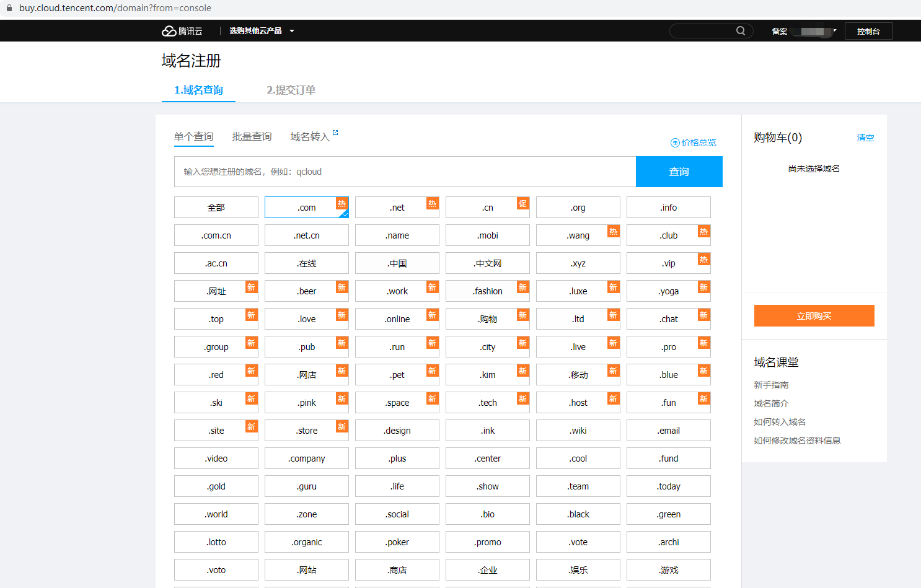Click the 清空 cart link
This screenshot has height=588, width=921.
(865, 138)
